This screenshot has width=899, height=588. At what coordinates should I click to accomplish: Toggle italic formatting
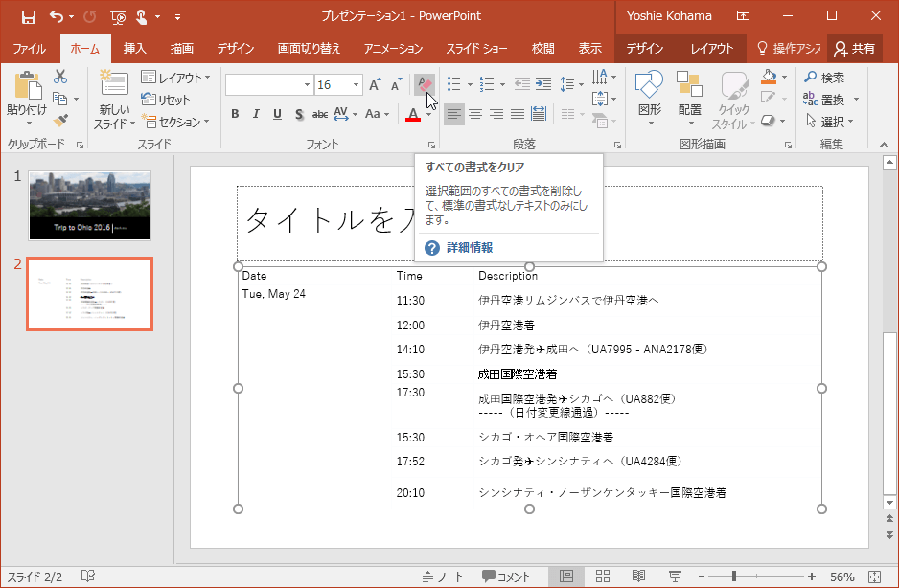(x=255, y=114)
